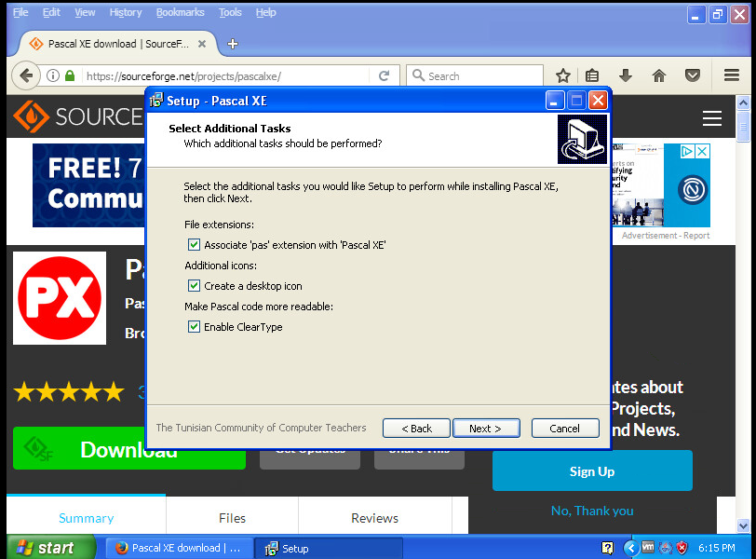
Task: Save to Pocket icon
Action: (x=693, y=75)
